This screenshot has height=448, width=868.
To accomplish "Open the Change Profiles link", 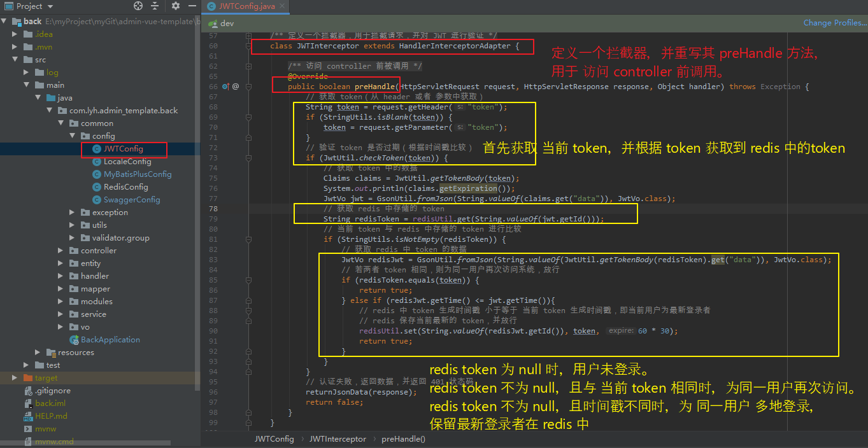I will tap(835, 23).
